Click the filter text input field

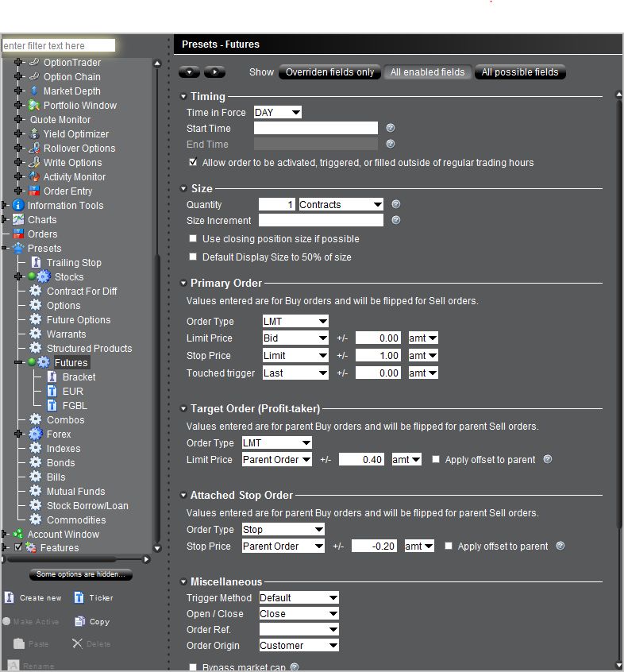point(58,45)
